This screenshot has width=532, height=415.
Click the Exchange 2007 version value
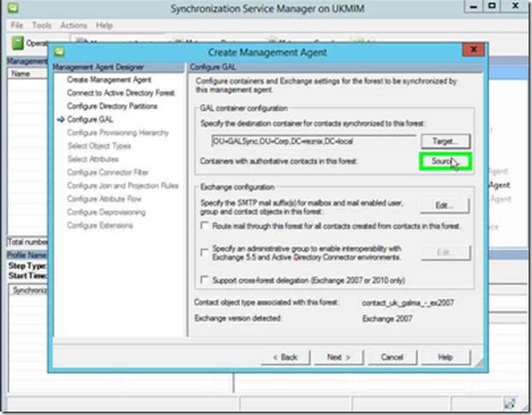(387, 319)
